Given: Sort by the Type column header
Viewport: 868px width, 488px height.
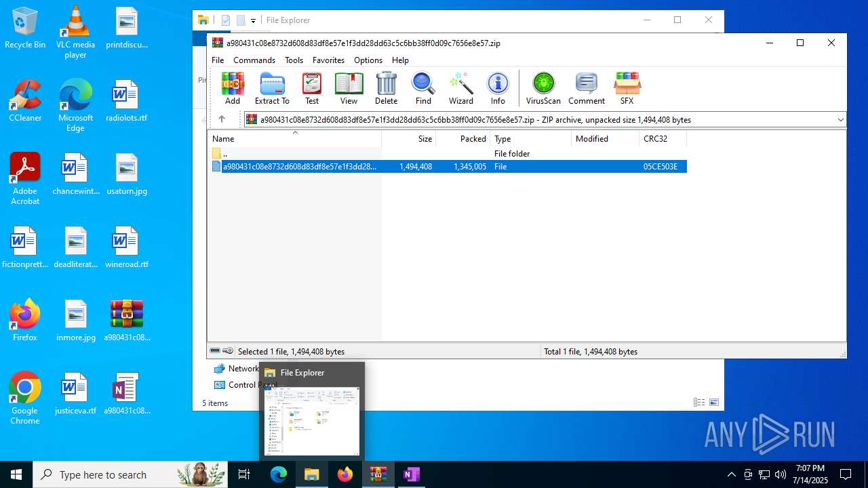Looking at the screenshot, I should pyautogui.click(x=530, y=138).
